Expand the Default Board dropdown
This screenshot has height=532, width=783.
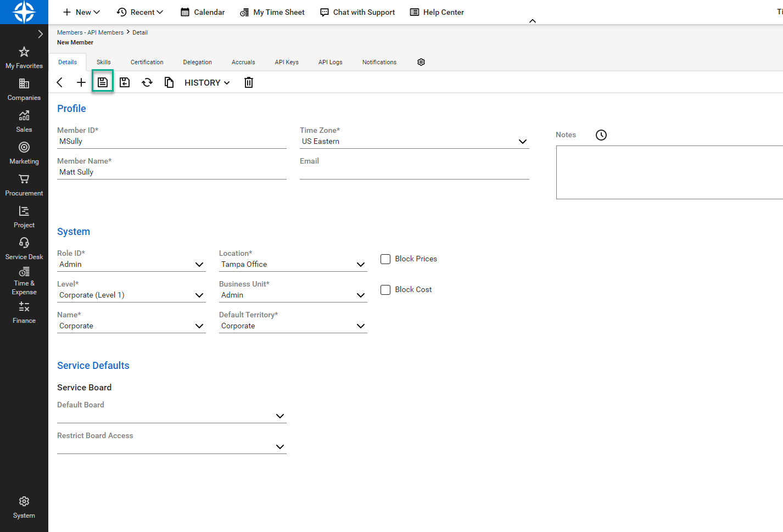(x=279, y=416)
